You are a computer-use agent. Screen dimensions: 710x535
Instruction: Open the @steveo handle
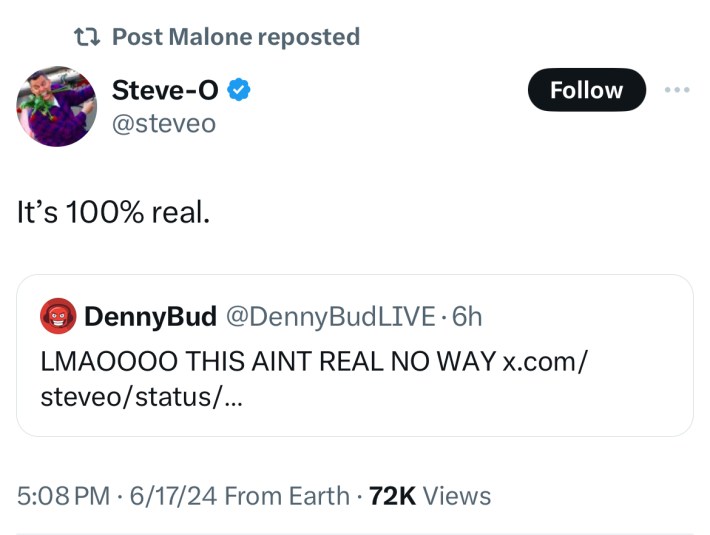point(163,123)
